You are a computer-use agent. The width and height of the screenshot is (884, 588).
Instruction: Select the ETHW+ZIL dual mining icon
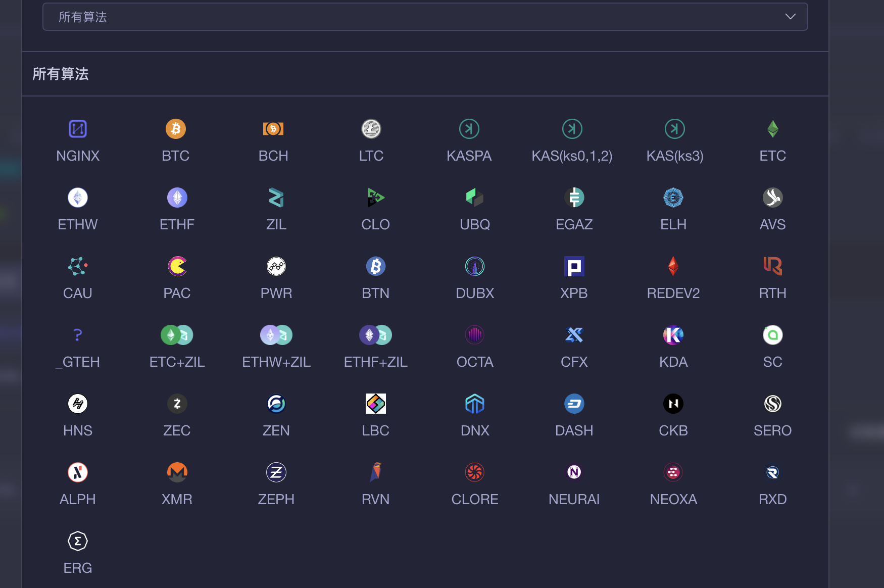click(276, 335)
